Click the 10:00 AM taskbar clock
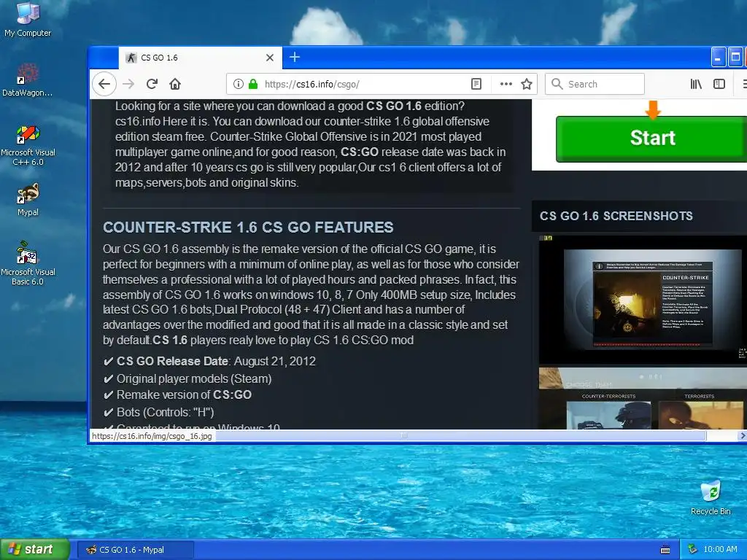 (x=720, y=550)
